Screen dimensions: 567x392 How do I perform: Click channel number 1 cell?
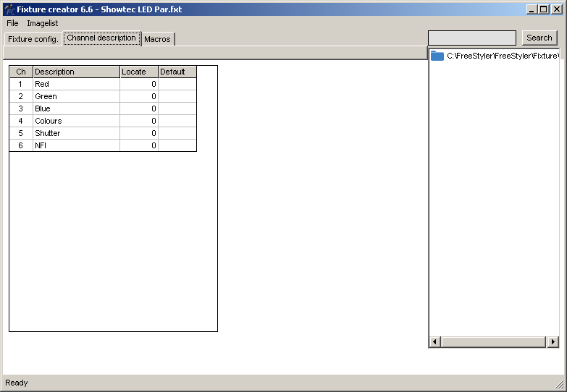21,84
